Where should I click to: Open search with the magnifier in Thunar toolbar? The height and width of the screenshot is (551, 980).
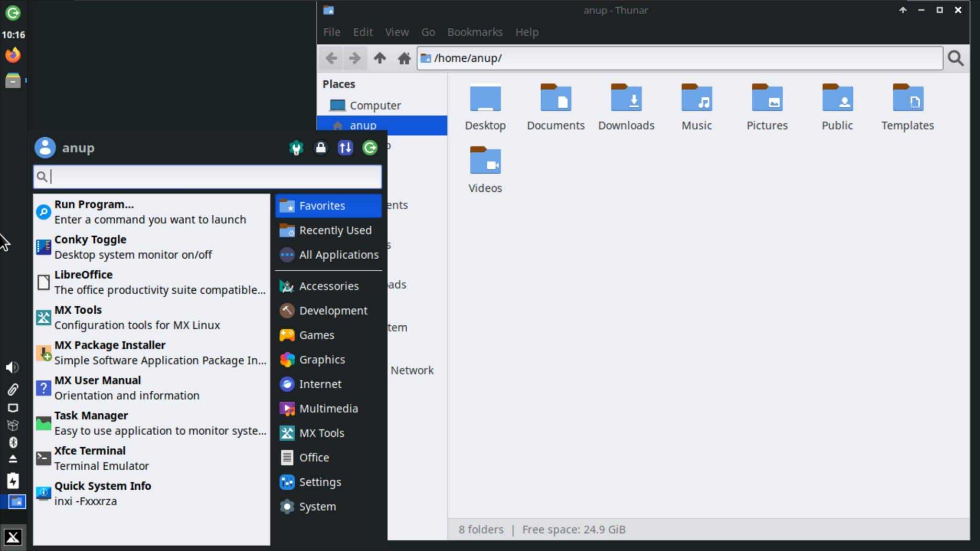click(956, 58)
